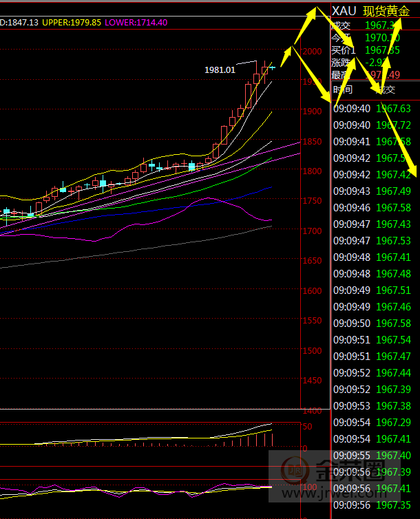
Task: Select the tick priced 1967.72
Action: (394, 125)
